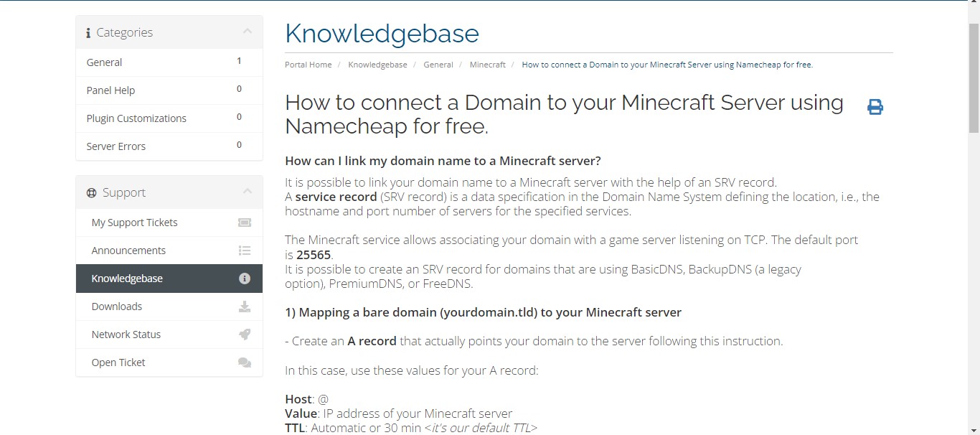Click the chevron on the Categories header
This screenshot has height=435, width=980.
(249, 32)
